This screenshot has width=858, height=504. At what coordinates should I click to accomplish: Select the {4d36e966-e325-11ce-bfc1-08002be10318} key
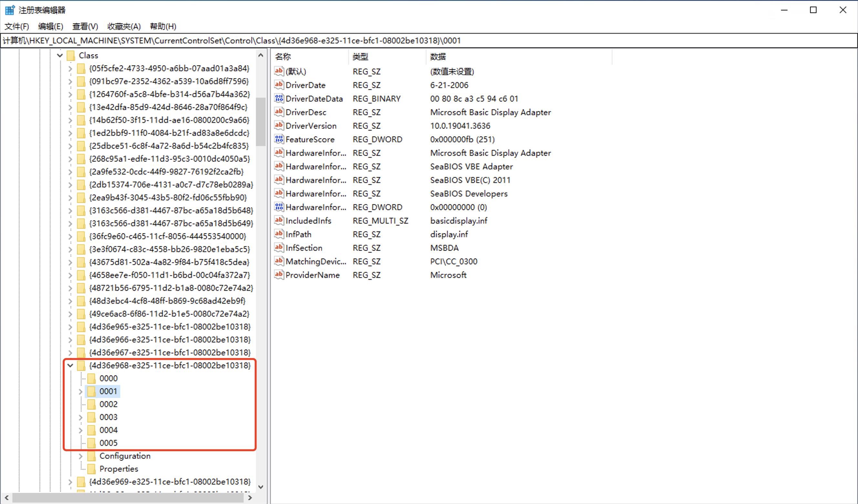[x=170, y=340]
